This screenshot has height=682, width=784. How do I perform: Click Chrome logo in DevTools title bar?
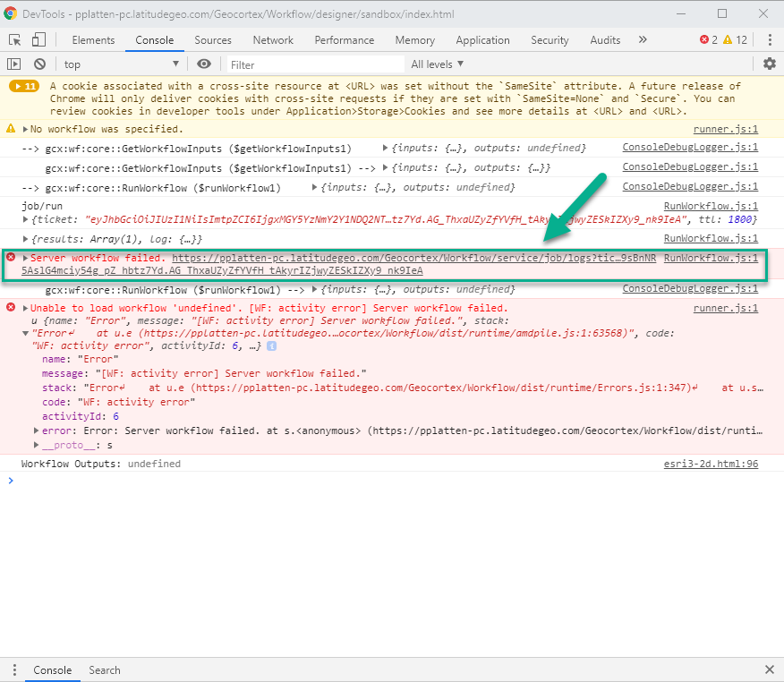coord(10,13)
